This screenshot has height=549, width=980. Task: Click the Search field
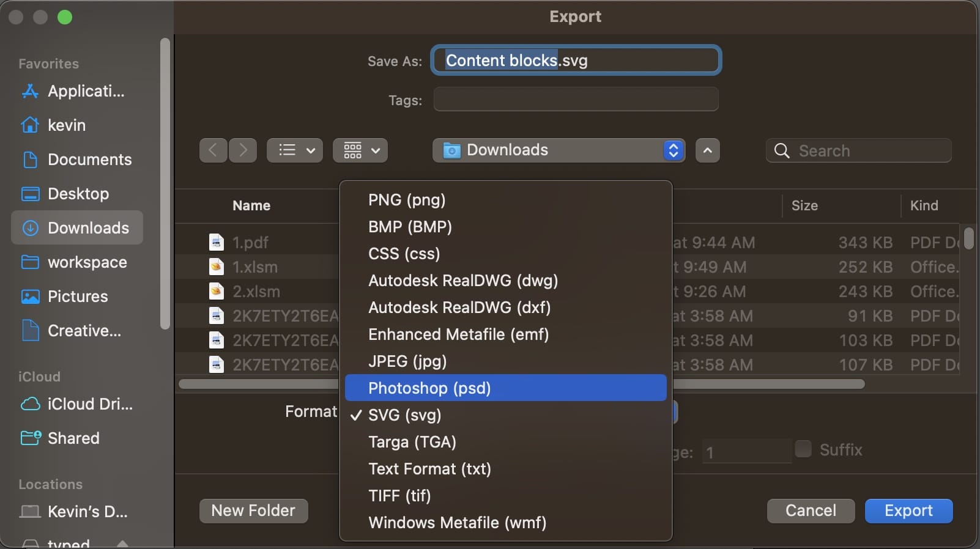coord(859,150)
